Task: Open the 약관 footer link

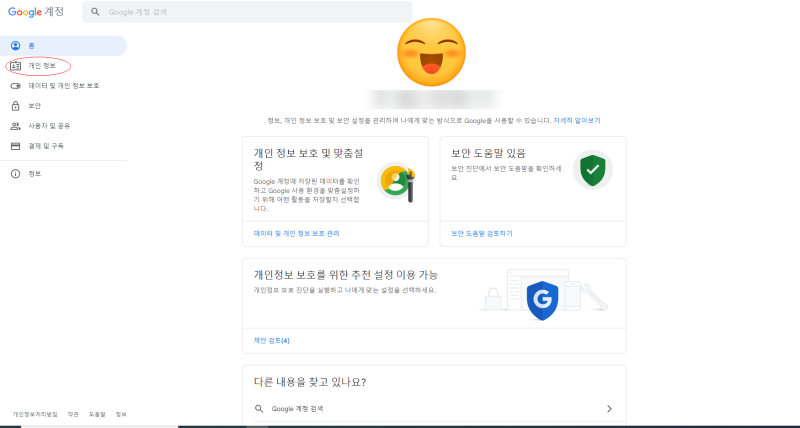Action: pos(73,415)
